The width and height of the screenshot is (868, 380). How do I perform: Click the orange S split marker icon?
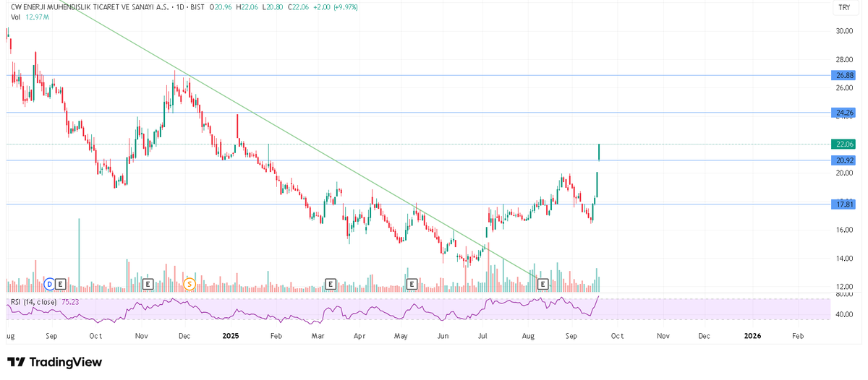tap(190, 283)
